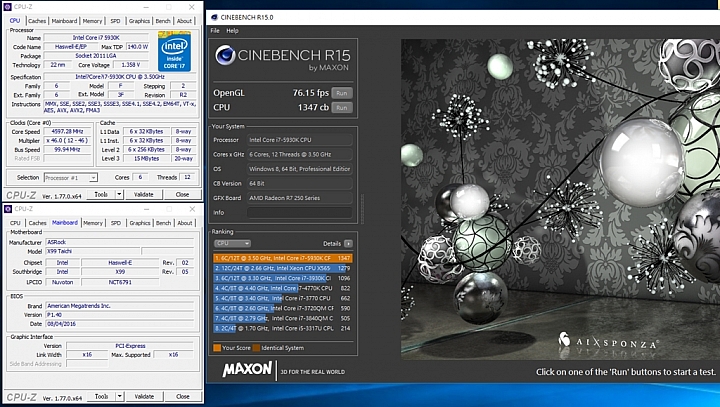This screenshot has height=407, width=720.
Task: Open About tab in top CPU-Z
Action: click(x=184, y=21)
